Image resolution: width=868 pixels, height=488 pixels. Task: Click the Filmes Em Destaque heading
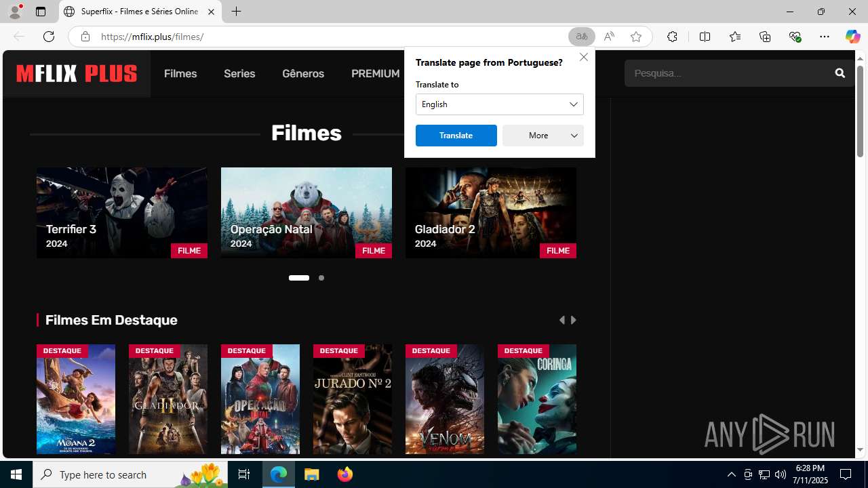click(x=111, y=320)
